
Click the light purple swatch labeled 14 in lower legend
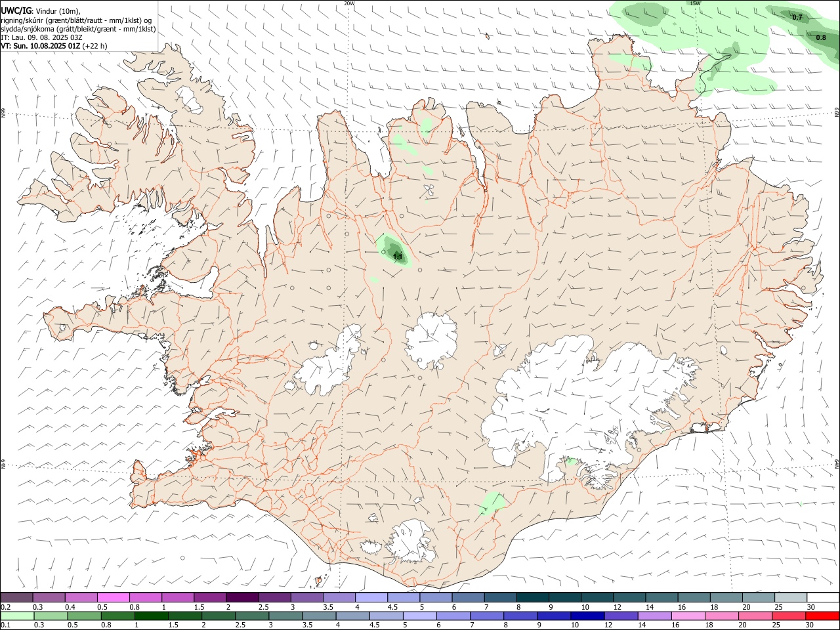654,616
